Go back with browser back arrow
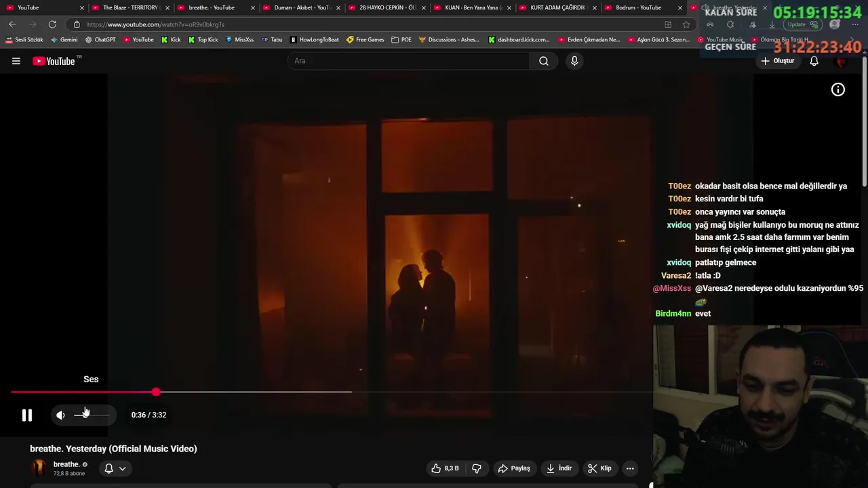Screen dimensions: 868x488 12,24
